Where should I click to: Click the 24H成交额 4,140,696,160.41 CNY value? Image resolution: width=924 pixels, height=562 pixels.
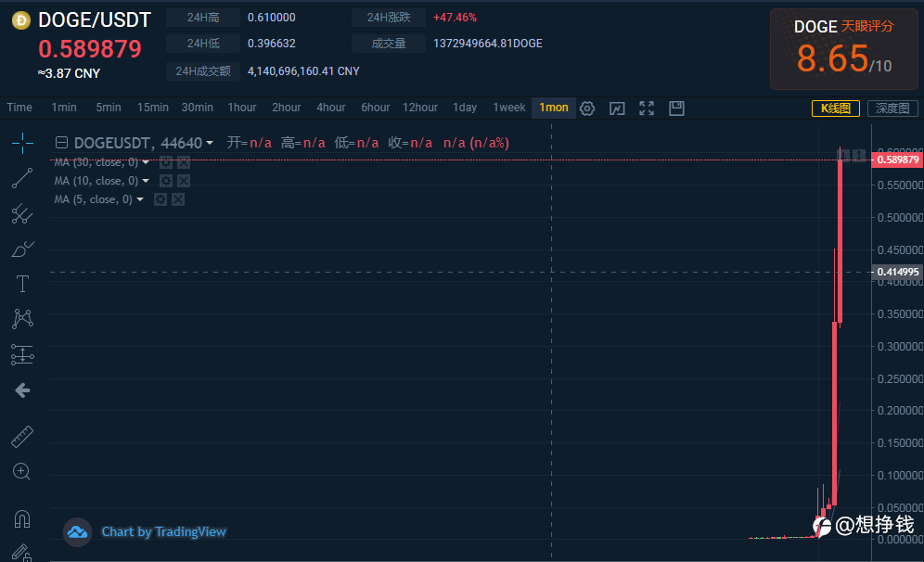[x=303, y=71]
